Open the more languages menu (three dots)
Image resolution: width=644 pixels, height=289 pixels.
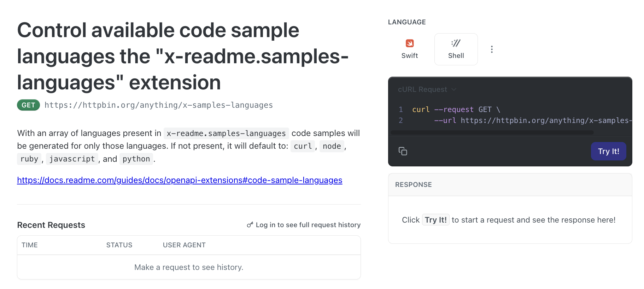[492, 49]
